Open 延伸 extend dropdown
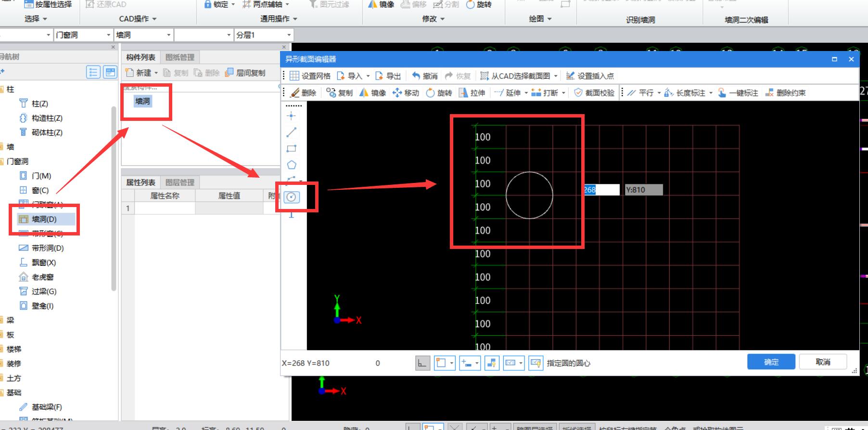This screenshot has height=430, width=868. point(526,93)
